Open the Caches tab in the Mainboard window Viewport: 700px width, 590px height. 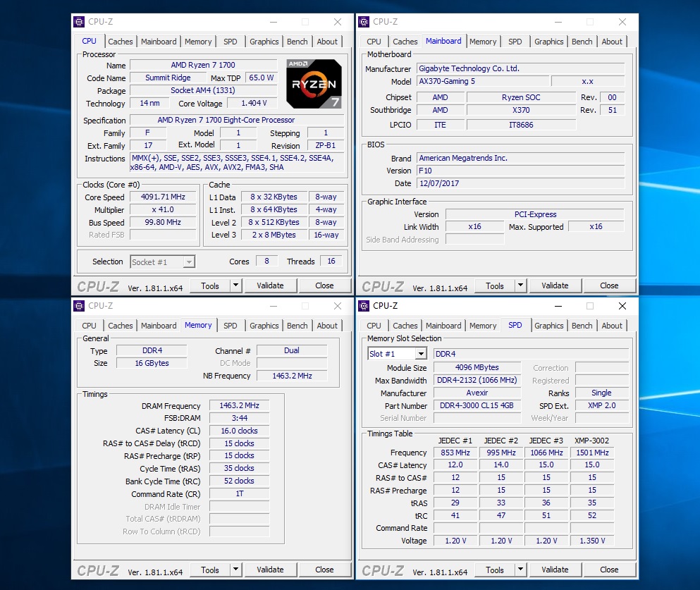tap(405, 42)
